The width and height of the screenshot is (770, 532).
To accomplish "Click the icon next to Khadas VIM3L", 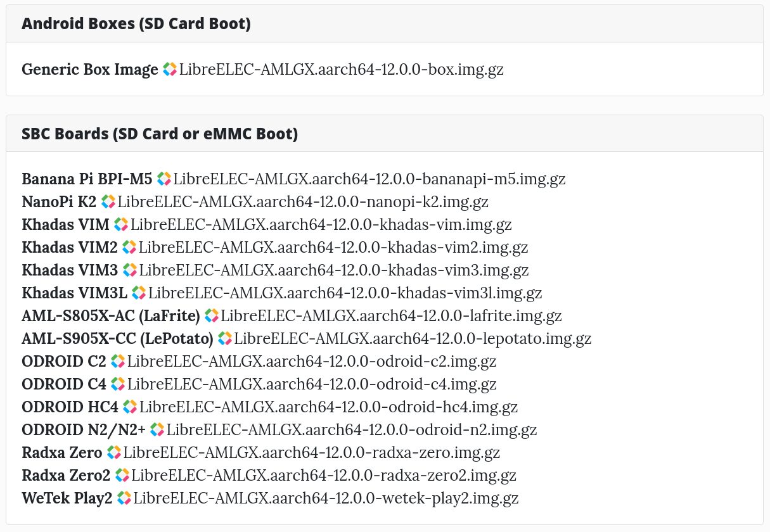I will 139,293.
